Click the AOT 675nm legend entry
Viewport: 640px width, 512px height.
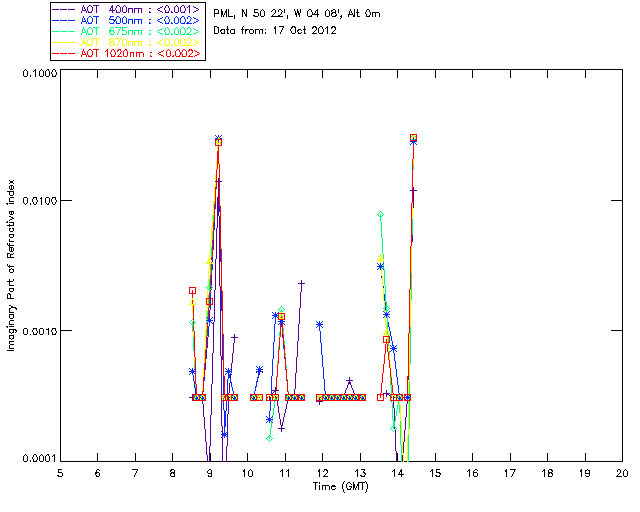(x=127, y=31)
